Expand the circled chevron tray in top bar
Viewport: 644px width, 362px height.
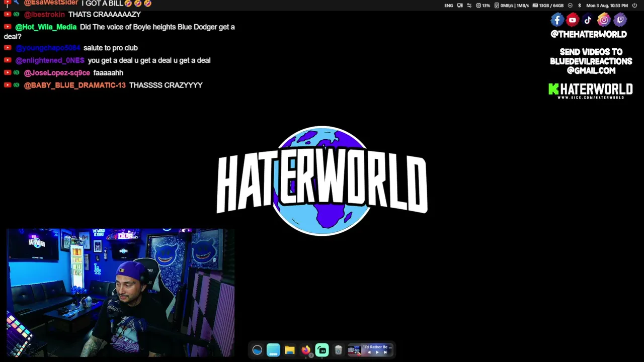570,6
